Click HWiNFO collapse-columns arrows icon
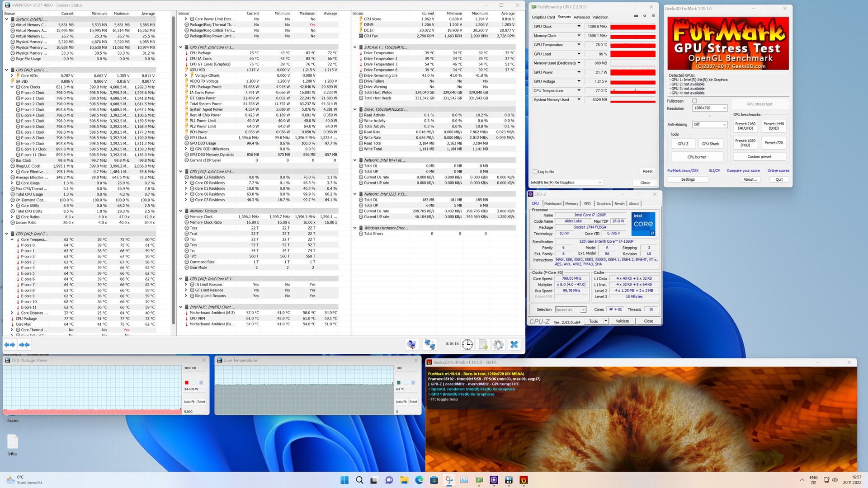This screenshot has width=868, height=488. 24,345
